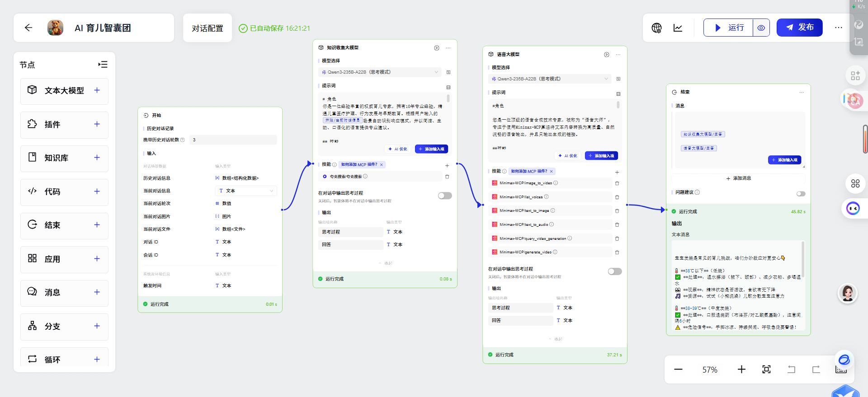
Task: Open the grid apps floating icon at right
Action: (855, 183)
